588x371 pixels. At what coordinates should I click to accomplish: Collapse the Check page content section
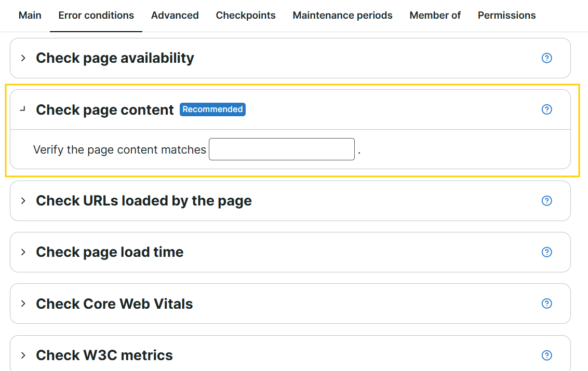(x=23, y=109)
